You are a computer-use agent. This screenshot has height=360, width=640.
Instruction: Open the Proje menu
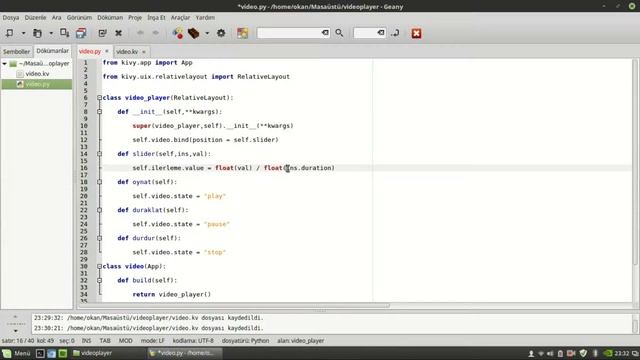[x=135, y=18]
